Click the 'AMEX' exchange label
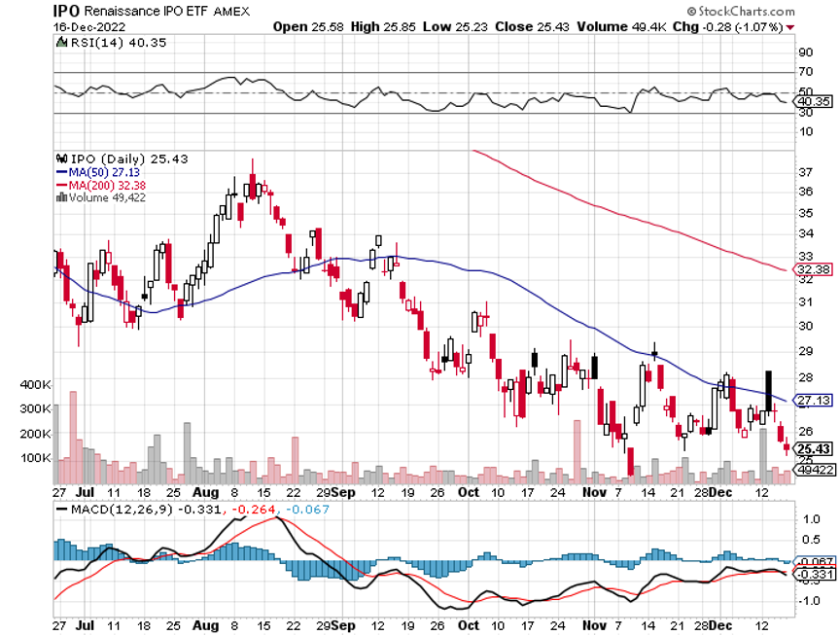The image size is (840, 636). (x=231, y=12)
